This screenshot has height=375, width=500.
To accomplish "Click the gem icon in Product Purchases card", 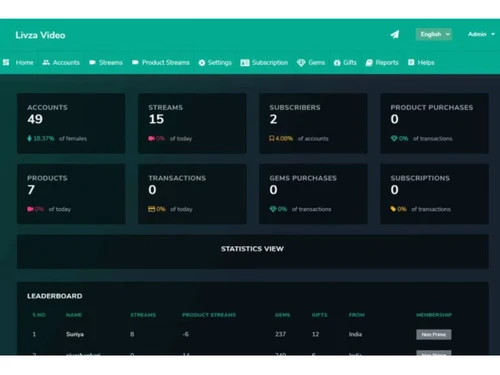I will click(x=394, y=138).
